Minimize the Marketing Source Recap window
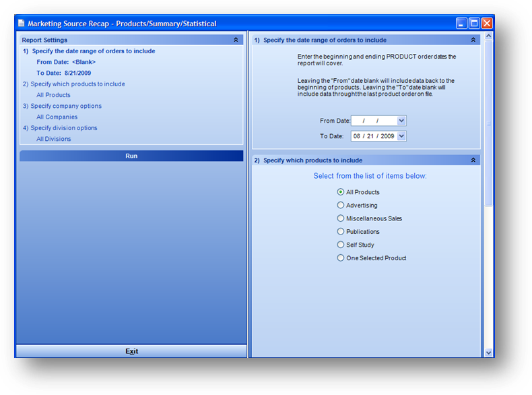This screenshot has width=532, height=395. (461, 23)
